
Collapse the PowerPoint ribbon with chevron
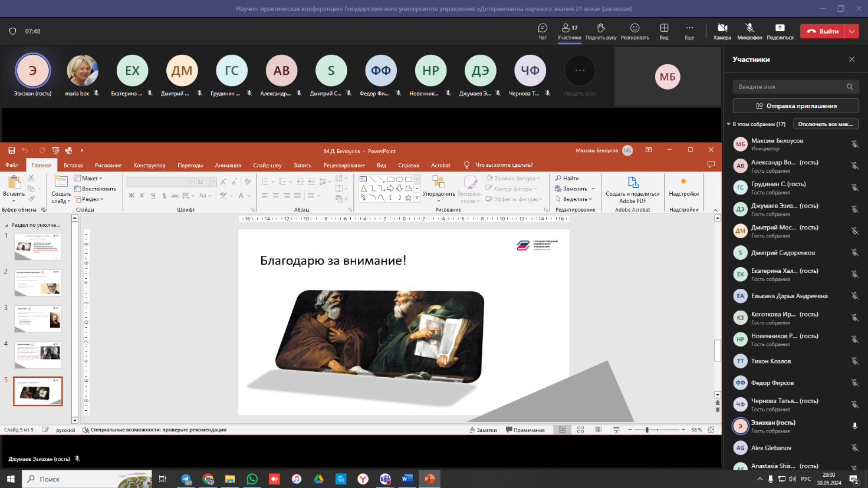tap(715, 210)
